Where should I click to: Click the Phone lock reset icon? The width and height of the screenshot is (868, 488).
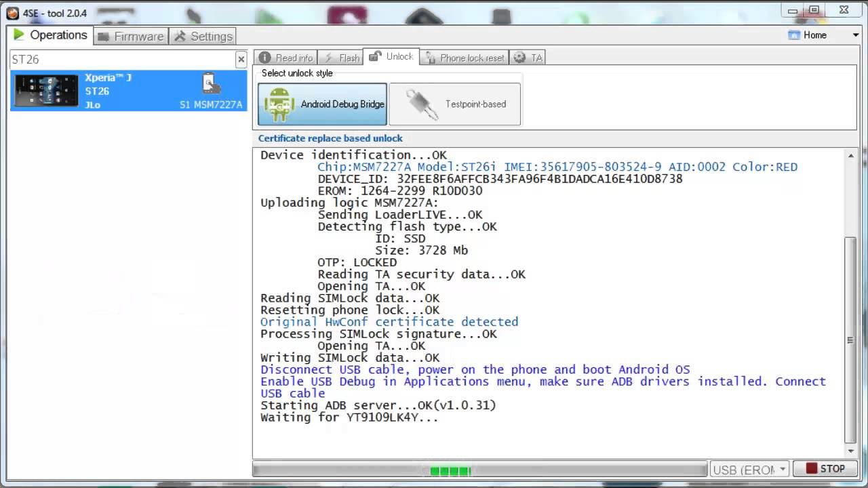(x=431, y=58)
